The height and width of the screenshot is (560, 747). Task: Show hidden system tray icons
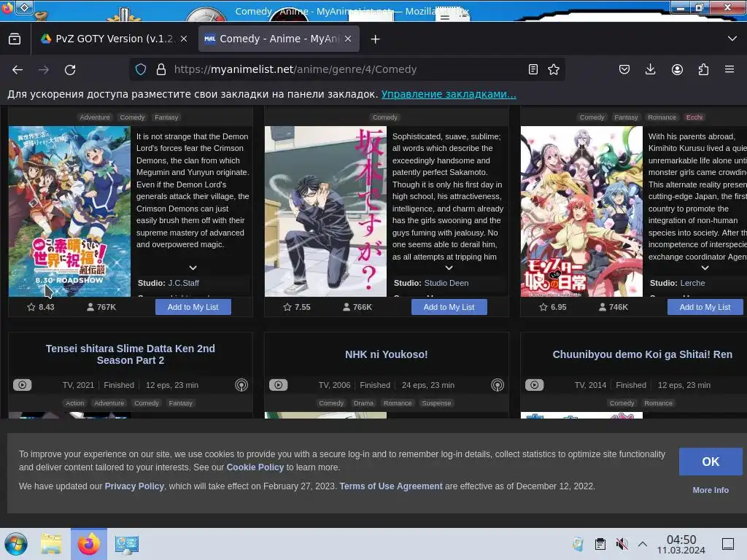(643, 544)
